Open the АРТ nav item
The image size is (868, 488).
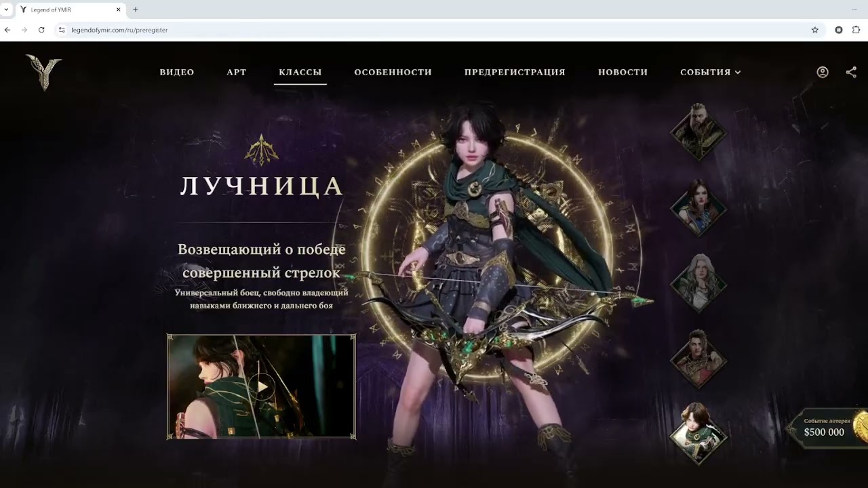coord(237,72)
